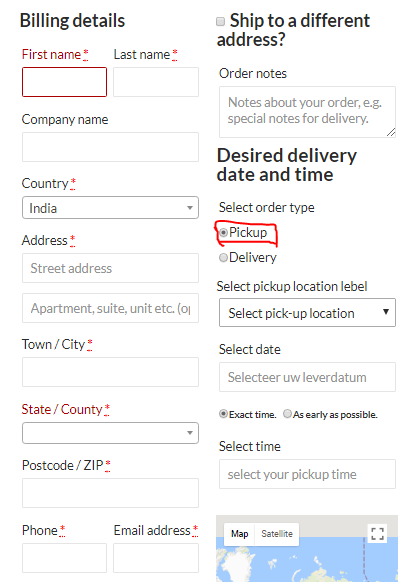Open the 'Selecteer uw leverdatum' date field
Screen dimensions: 412x582
pos(307,377)
